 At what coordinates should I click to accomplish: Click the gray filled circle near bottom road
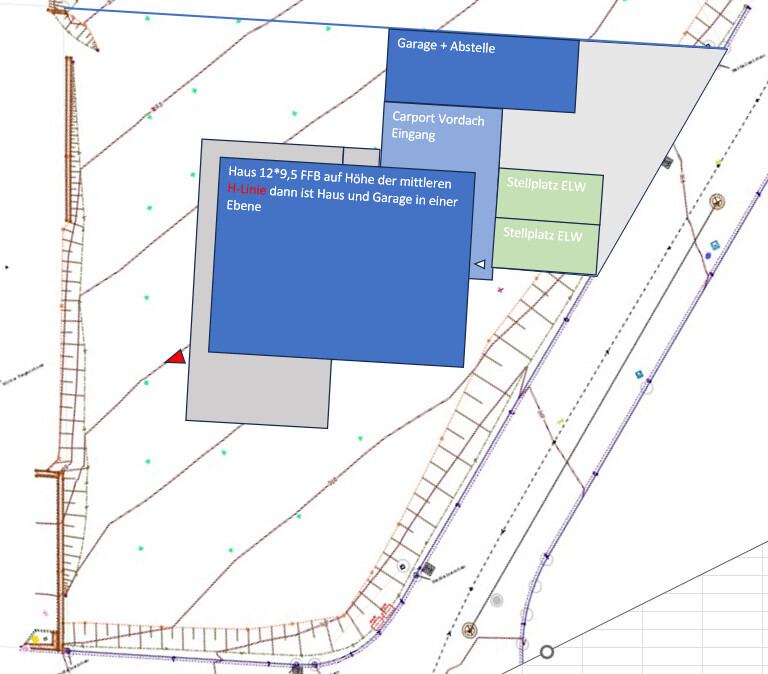tap(497, 600)
